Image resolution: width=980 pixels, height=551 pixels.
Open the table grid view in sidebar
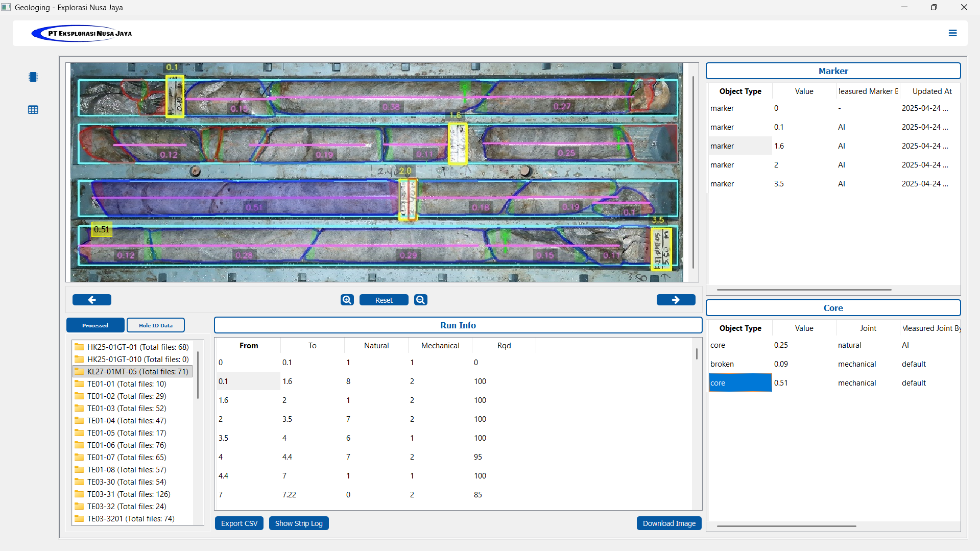tap(33, 110)
